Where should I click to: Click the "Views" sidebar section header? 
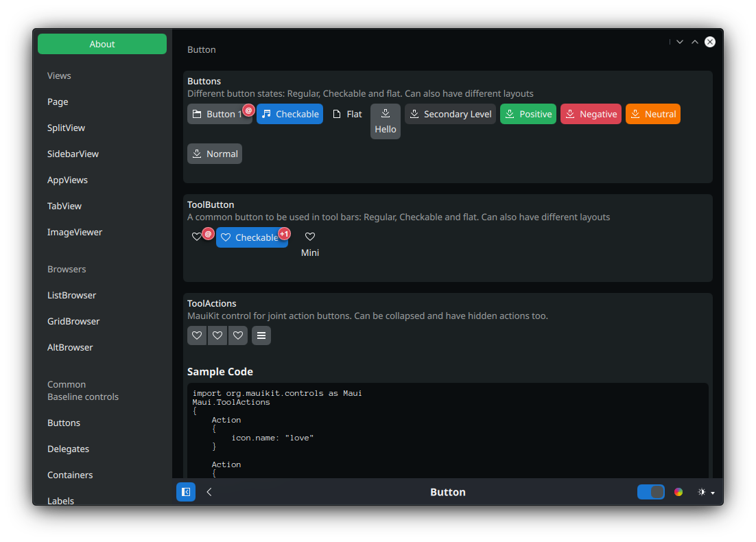coord(59,75)
